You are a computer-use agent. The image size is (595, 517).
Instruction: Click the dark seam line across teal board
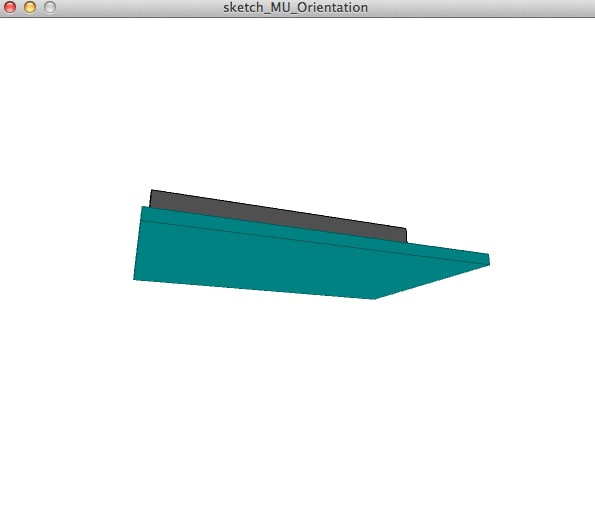click(315, 241)
